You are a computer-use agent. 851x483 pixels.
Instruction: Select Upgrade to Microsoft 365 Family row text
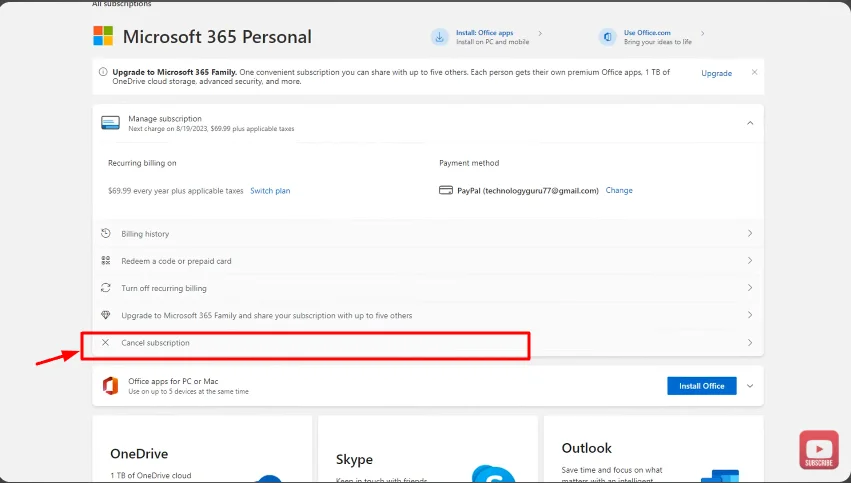tap(266, 315)
